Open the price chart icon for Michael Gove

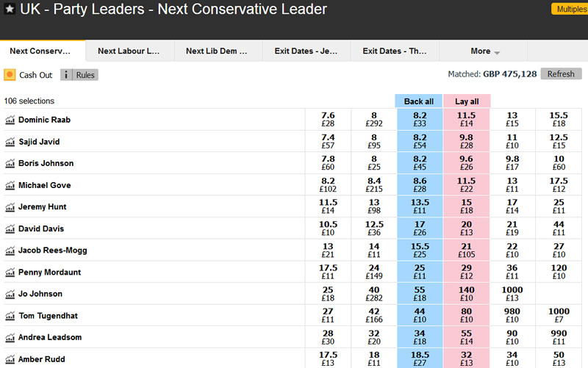pos(10,185)
